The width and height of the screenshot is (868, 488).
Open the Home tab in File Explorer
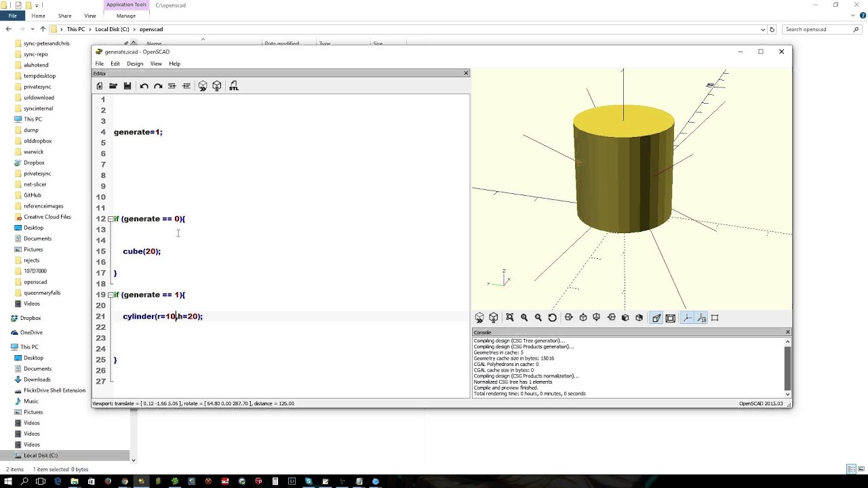39,16
